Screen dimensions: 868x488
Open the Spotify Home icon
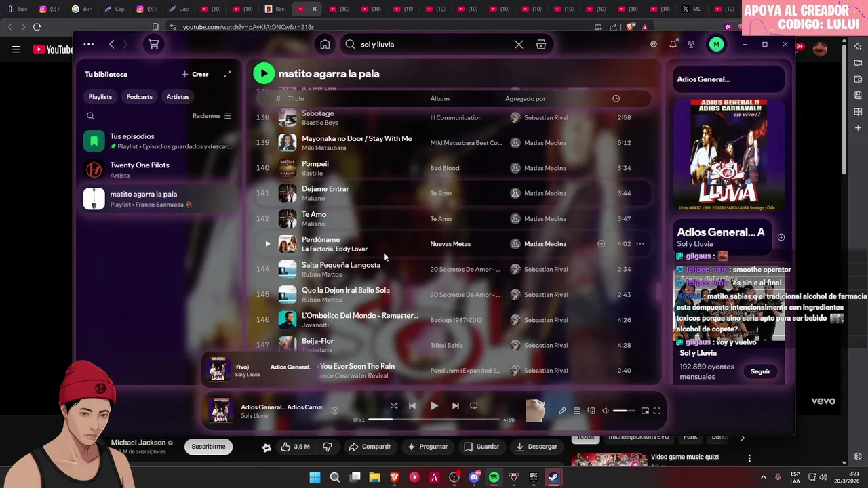point(325,44)
